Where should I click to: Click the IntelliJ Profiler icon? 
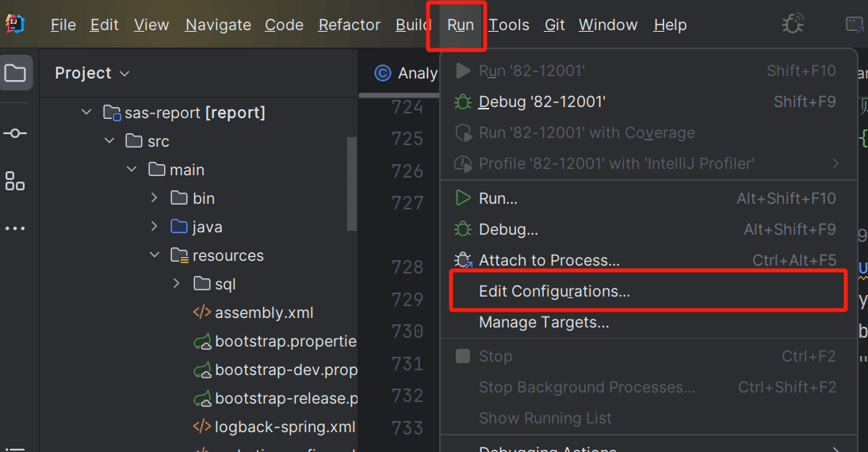tap(463, 163)
